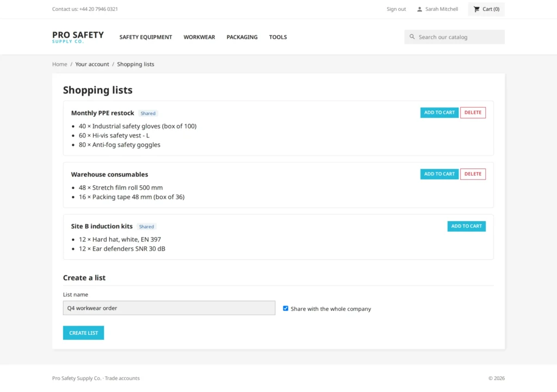
Task: Click the Shopping lists breadcrumb
Action: [135, 64]
